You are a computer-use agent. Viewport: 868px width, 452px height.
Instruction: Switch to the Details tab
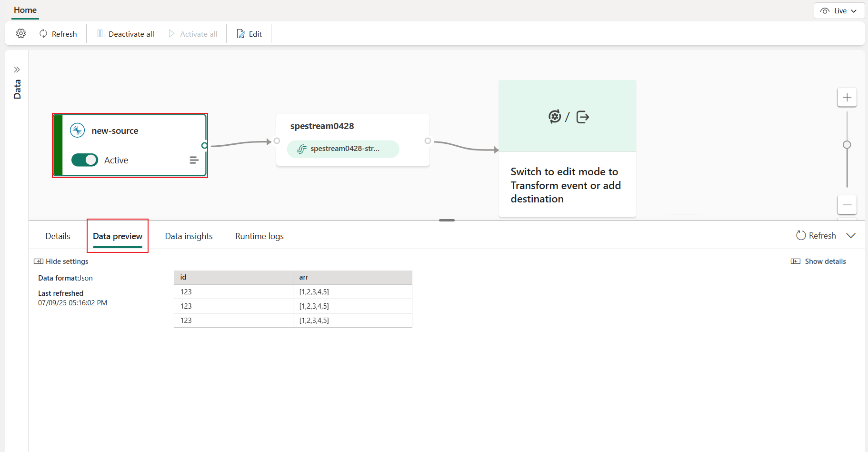pyautogui.click(x=58, y=236)
